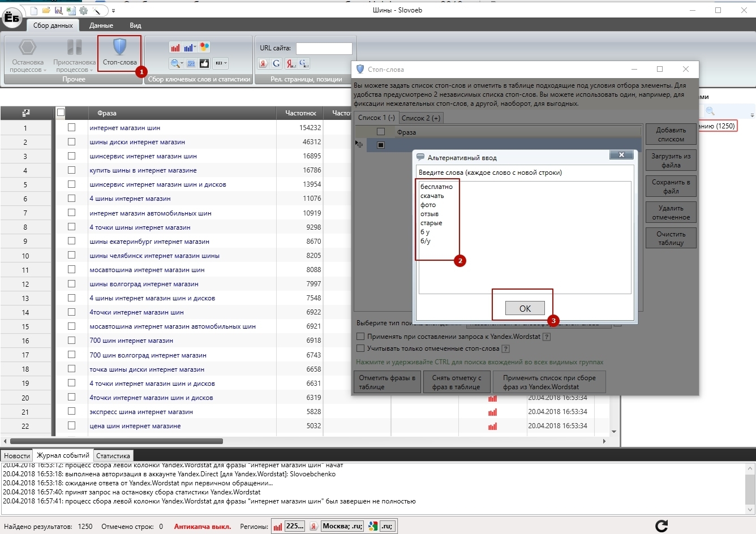The height and width of the screenshot is (534, 756).
Task: Click the red bar chart Wordstat collection icon
Action: [175, 48]
